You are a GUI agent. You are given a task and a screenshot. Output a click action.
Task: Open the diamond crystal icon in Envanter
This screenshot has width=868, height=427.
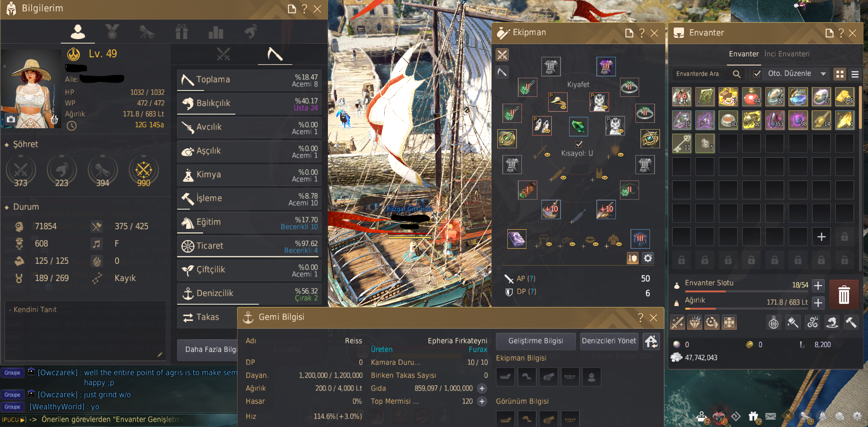pos(694,322)
